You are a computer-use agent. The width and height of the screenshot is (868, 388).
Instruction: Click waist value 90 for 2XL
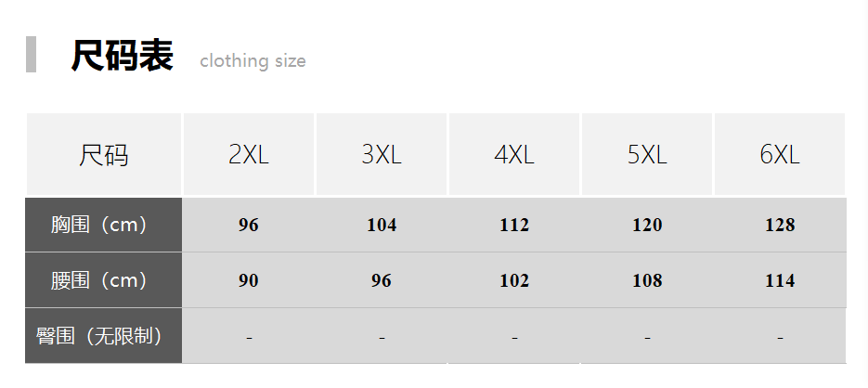click(249, 281)
